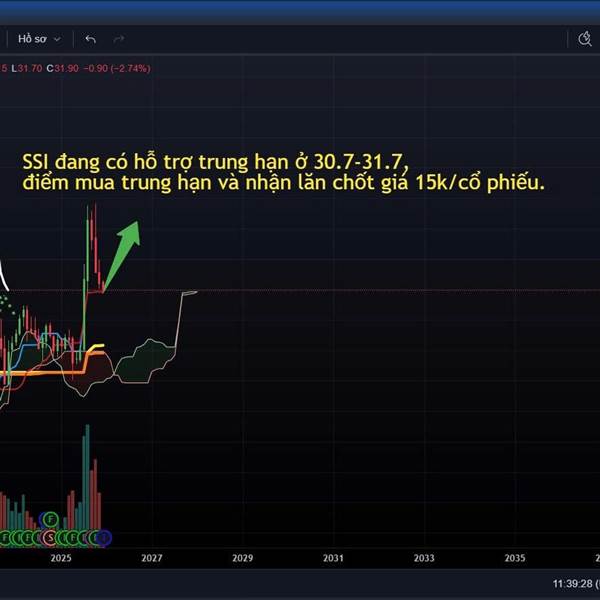Image resolution: width=600 pixels, height=600 pixels.
Task: Click the raised green F event marker
Action: coord(50,520)
